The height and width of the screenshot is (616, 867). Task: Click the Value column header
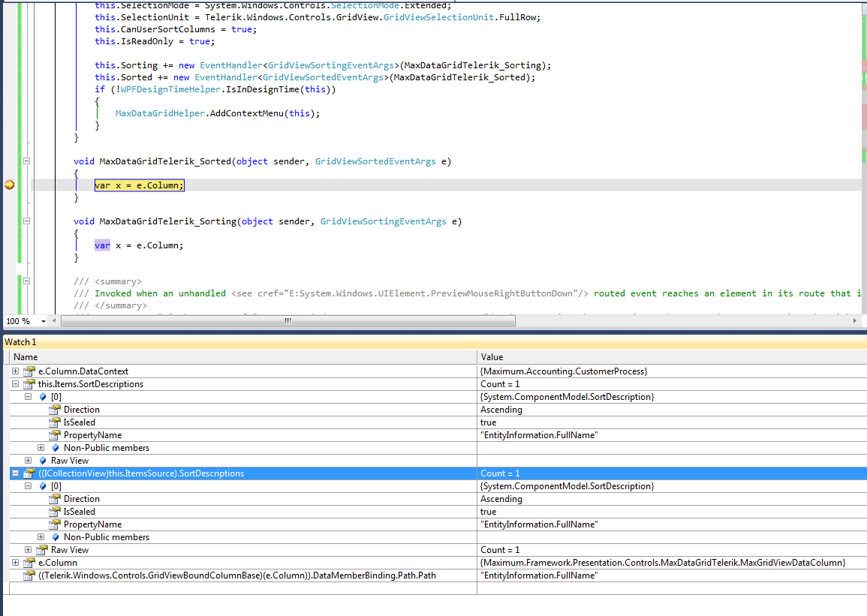(x=672, y=357)
